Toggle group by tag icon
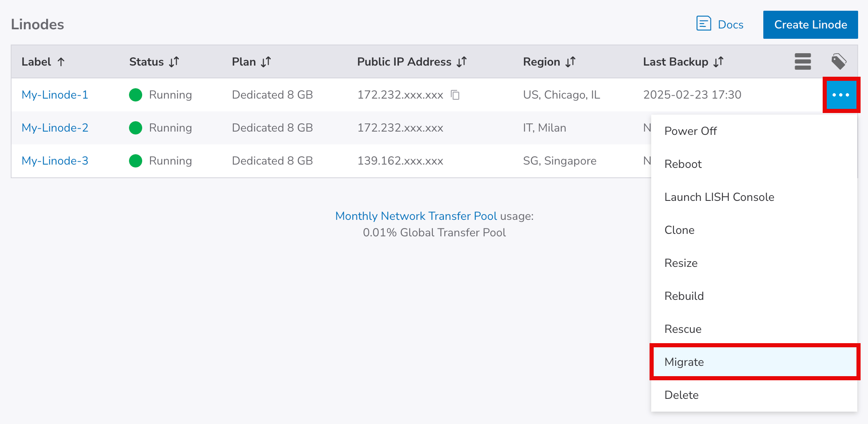Screen dimensions: 868x424 pyautogui.click(x=838, y=61)
